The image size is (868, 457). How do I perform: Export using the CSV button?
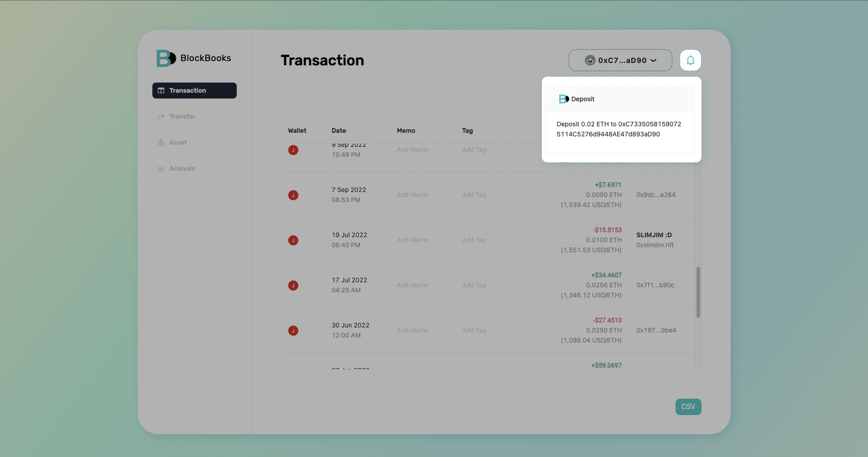tap(688, 407)
